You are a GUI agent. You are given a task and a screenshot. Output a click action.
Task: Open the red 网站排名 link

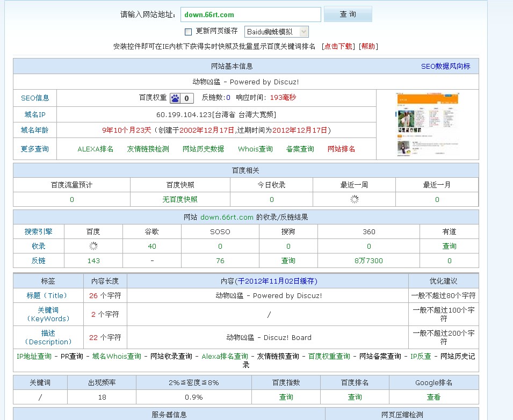(341, 149)
